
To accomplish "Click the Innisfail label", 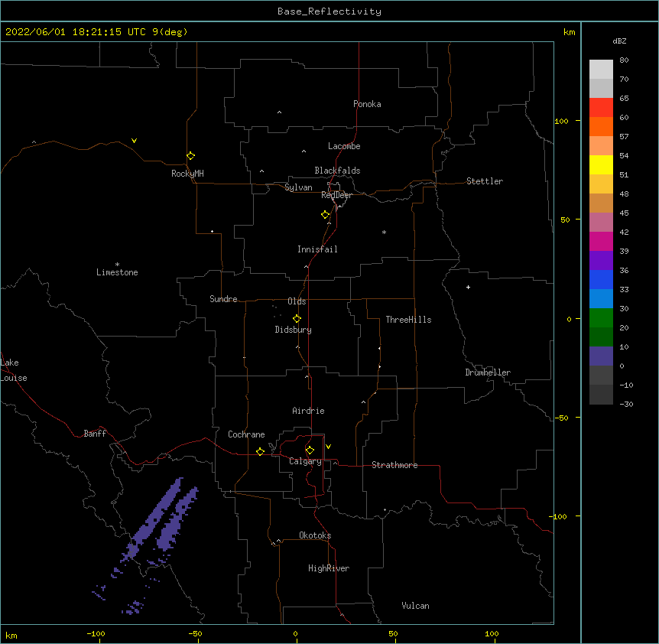I will point(317,249).
